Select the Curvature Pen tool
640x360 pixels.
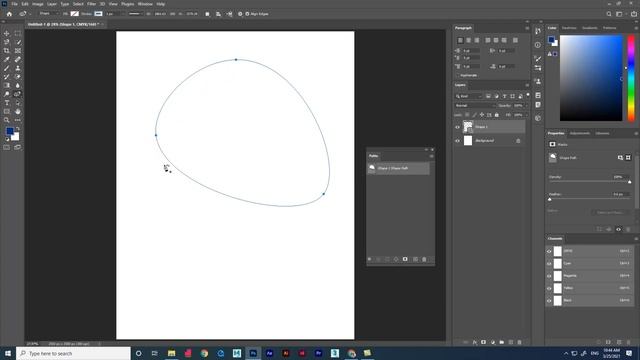click(18, 94)
